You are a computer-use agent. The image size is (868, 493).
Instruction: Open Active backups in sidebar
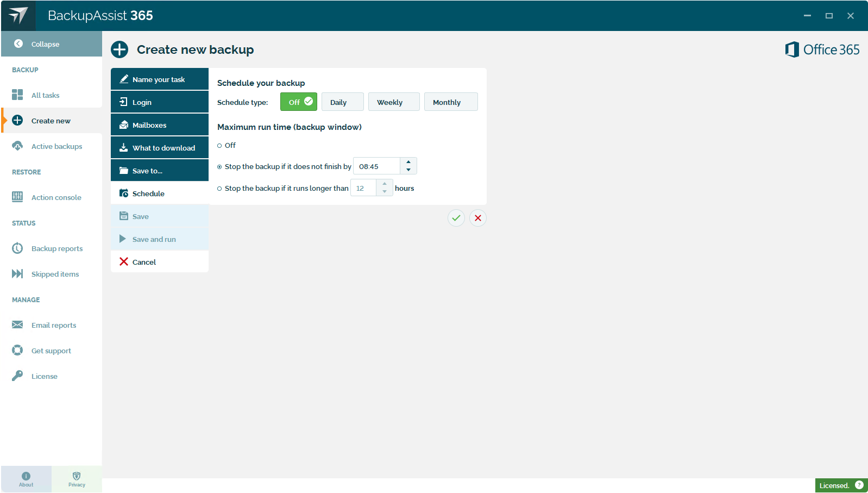(52, 146)
